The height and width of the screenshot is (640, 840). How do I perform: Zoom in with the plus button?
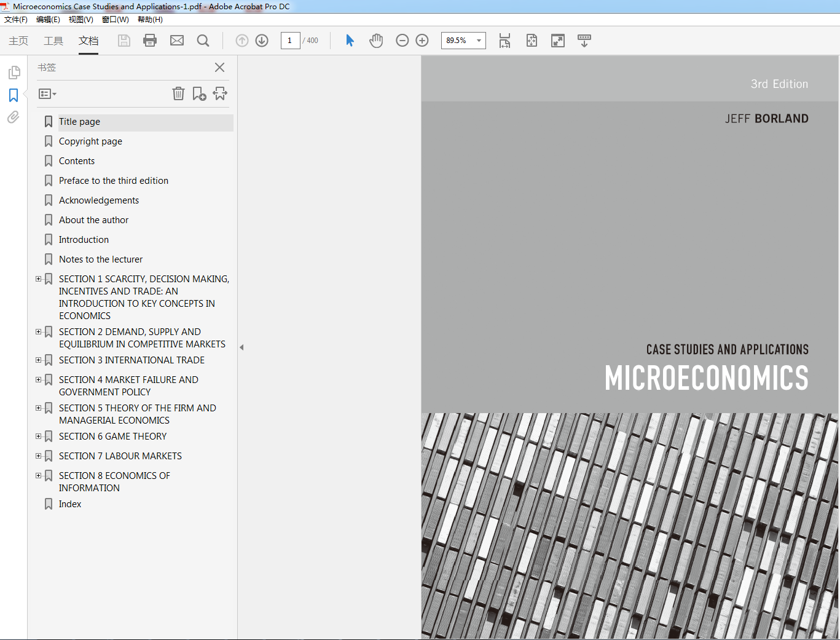[422, 41]
